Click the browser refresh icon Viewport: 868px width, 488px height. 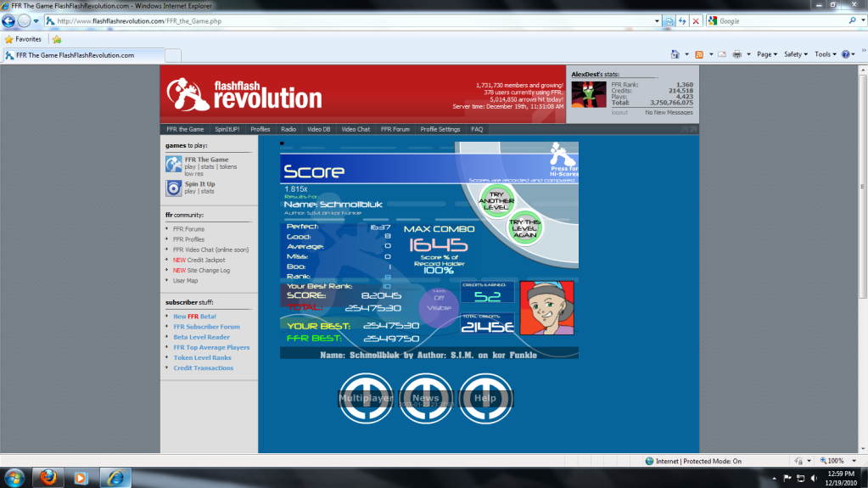pyautogui.click(x=682, y=20)
